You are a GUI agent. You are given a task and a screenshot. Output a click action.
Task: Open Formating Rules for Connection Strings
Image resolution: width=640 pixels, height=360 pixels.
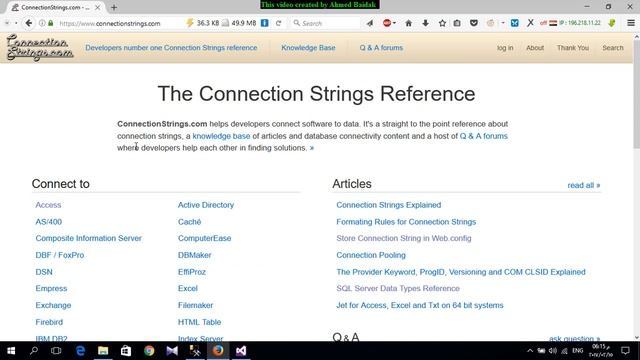click(x=406, y=222)
